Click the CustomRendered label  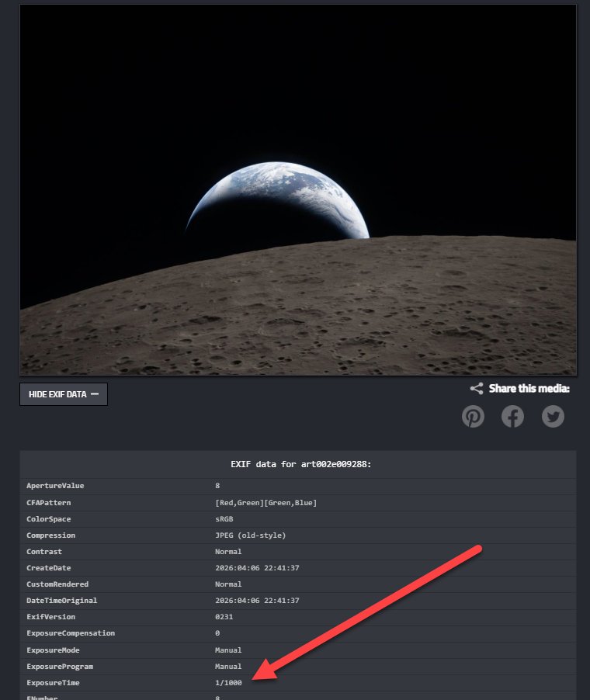tap(57, 584)
